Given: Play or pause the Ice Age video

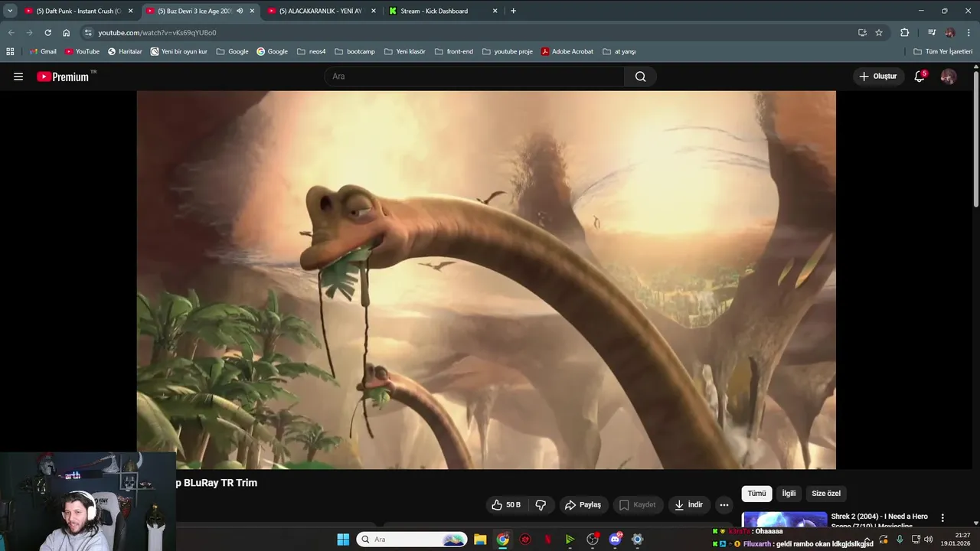Looking at the screenshot, I should coord(486,280).
